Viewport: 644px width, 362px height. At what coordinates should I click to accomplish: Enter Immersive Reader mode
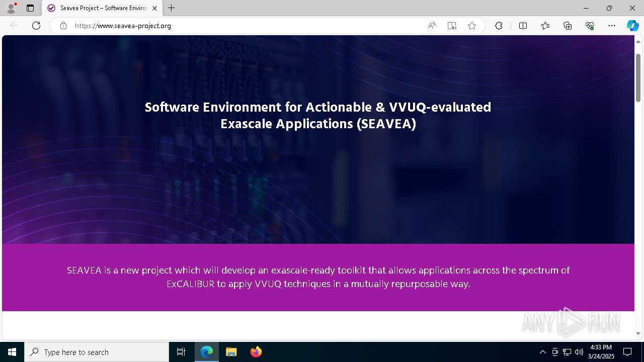pos(452,26)
